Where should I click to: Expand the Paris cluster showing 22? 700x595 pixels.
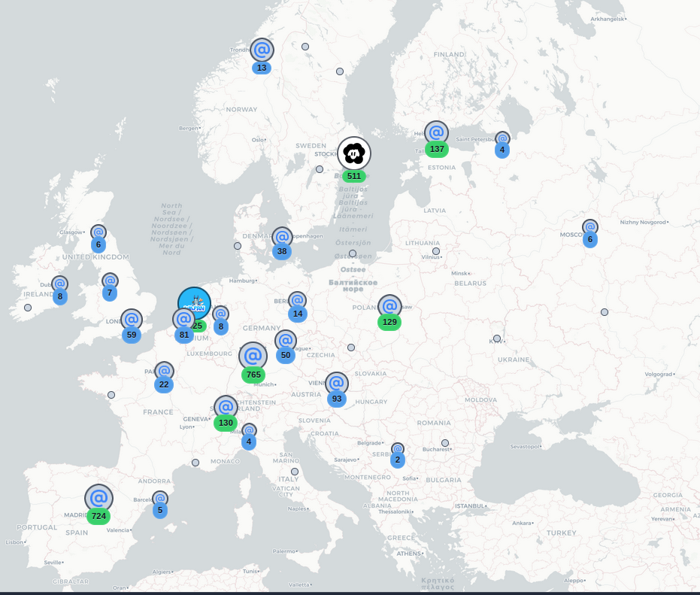click(163, 370)
